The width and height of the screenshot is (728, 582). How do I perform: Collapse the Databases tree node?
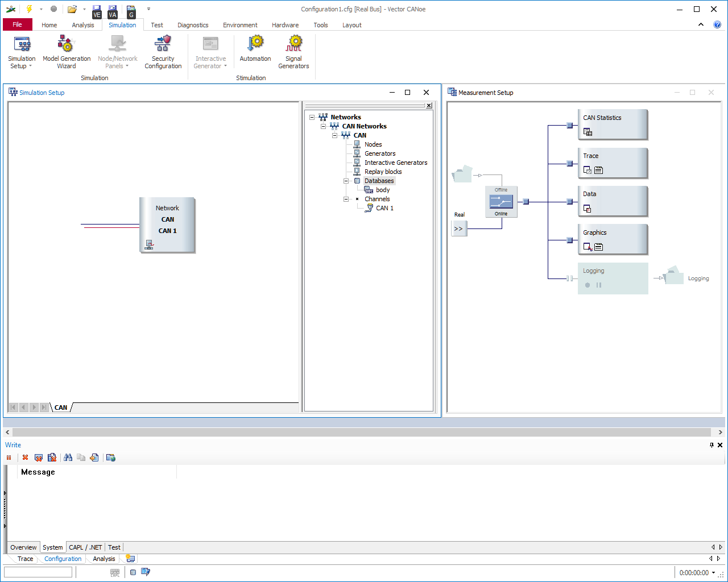point(346,181)
